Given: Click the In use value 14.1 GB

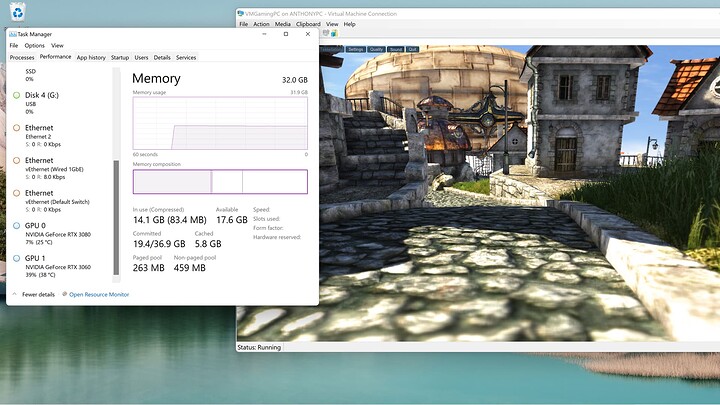Looking at the screenshot, I should 170,220.
